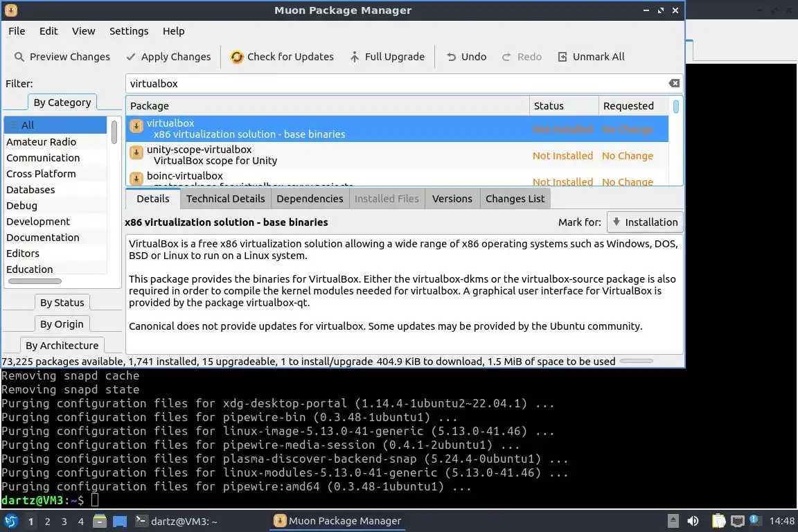Open the application launcher menu in taskbar
This screenshot has height=532, width=798.
(10, 521)
